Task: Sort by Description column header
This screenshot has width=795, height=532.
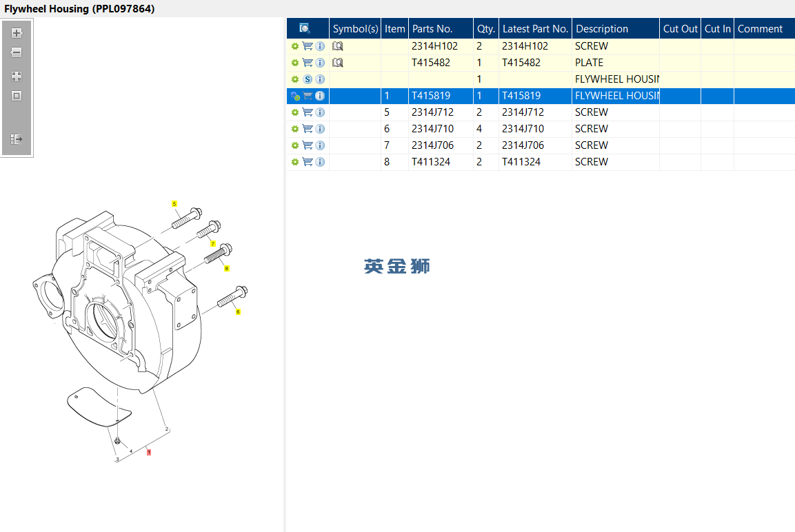Action: (616, 29)
